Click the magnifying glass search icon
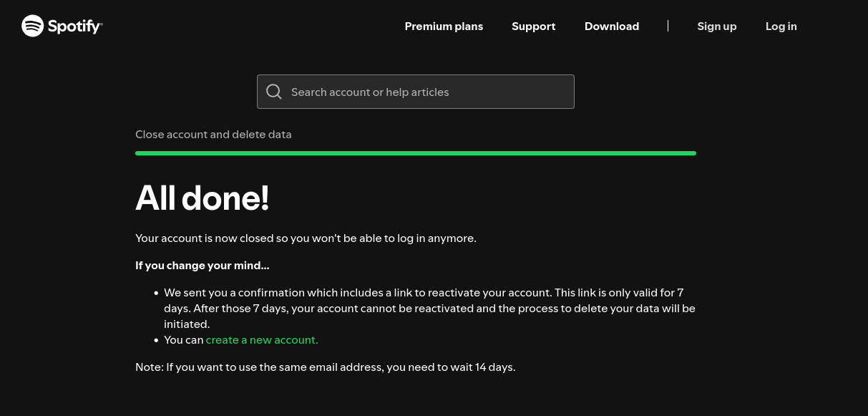This screenshot has height=416, width=868. [x=274, y=92]
